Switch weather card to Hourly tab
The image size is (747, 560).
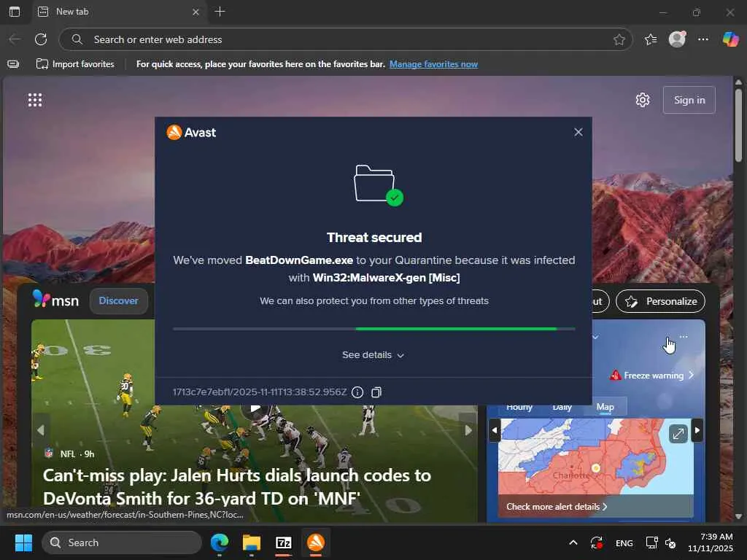tap(519, 408)
